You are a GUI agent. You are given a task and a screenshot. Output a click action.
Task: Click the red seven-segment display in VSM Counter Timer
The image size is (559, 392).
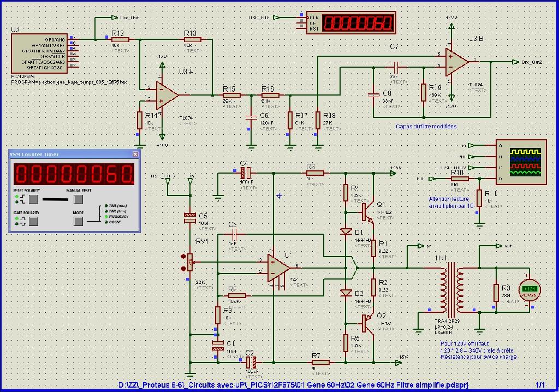pos(74,174)
